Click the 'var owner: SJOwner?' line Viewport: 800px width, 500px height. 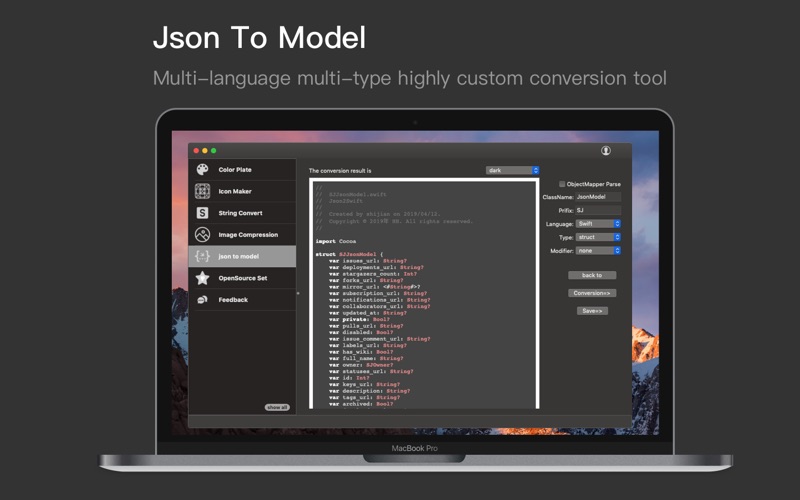click(x=361, y=365)
